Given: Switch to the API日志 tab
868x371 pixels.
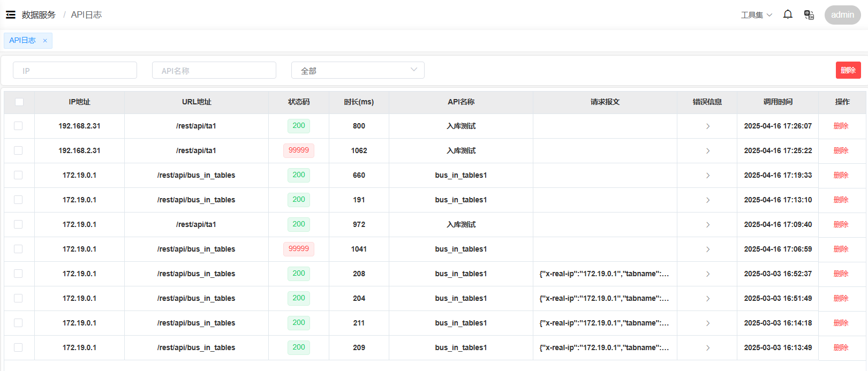Looking at the screenshot, I should point(22,41).
